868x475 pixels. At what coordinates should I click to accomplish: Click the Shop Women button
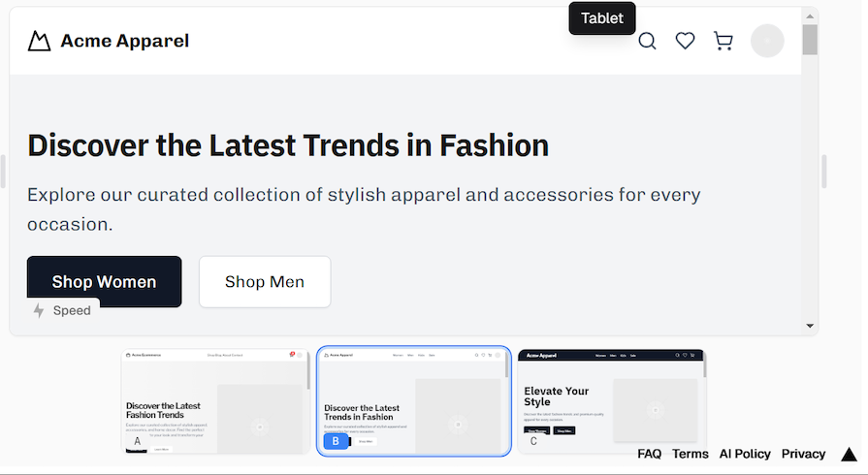coord(104,282)
